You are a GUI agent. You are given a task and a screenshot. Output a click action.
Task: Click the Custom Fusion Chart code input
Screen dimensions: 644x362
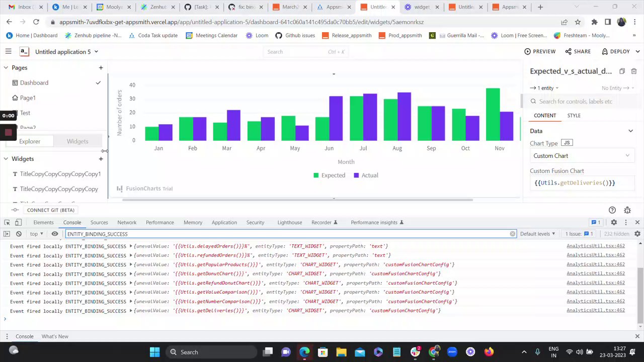coord(582,183)
